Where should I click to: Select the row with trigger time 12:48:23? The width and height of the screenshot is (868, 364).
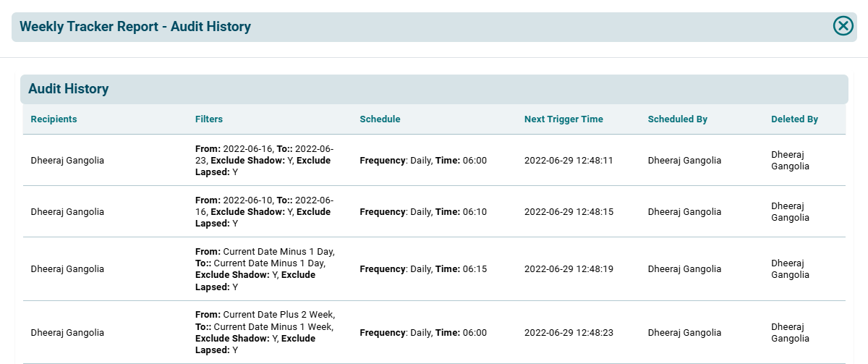click(569, 333)
